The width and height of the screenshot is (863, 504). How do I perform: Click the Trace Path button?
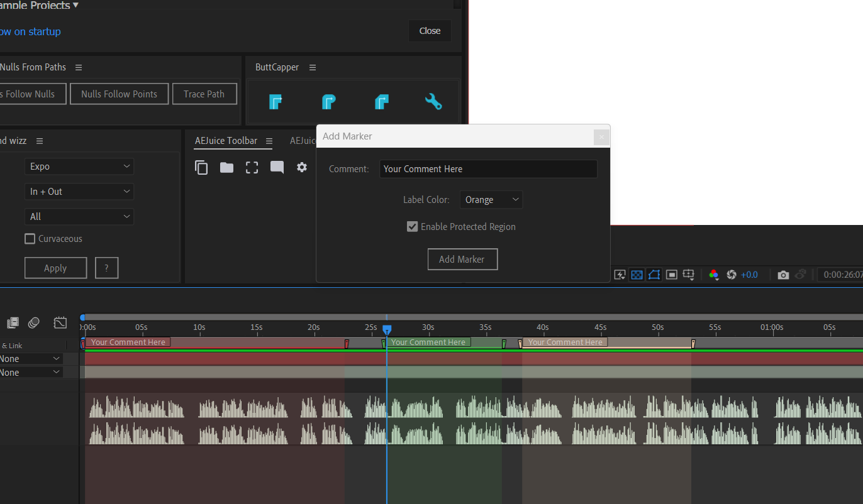tap(204, 94)
